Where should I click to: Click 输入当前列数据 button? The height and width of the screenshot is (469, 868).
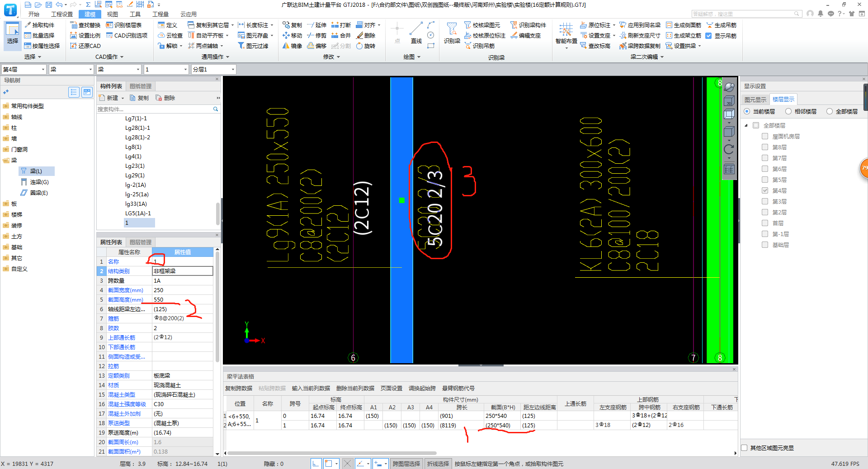[311, 388]
